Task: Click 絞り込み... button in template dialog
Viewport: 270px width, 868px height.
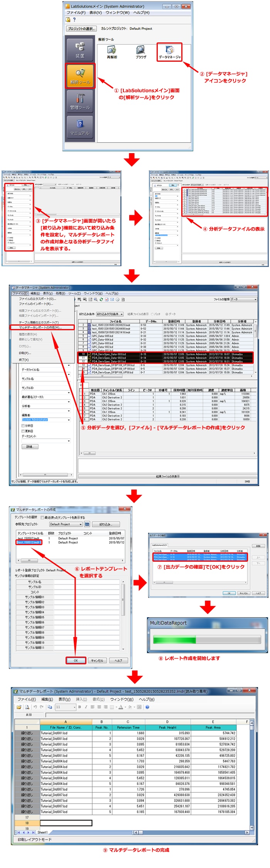Action: pos(105,524)
